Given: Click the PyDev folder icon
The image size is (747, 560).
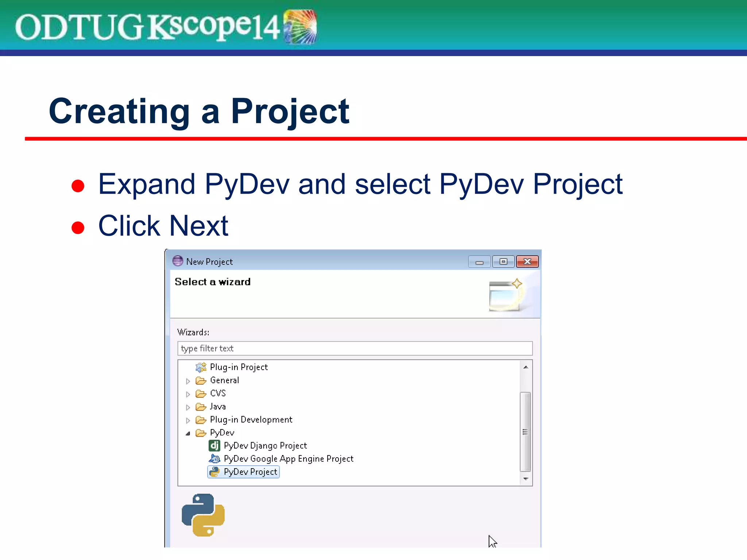Looking at the screenshot, I should [x=201, y=433].
